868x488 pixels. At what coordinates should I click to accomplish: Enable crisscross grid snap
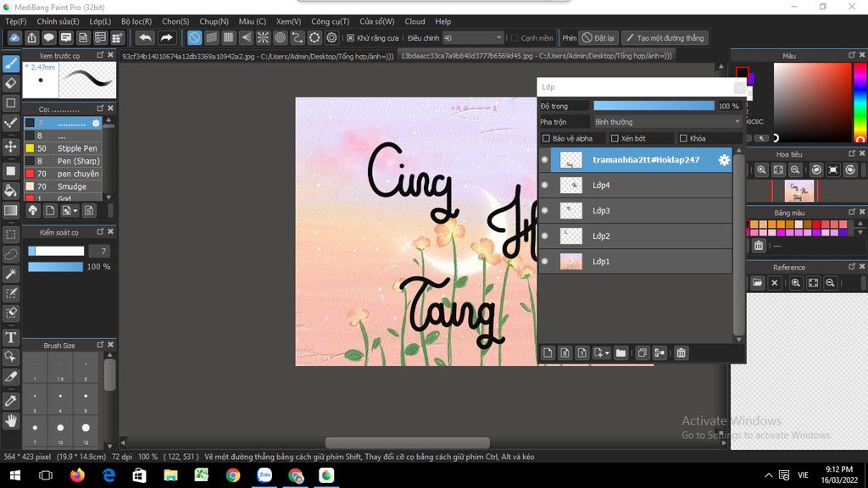point(229,37)
